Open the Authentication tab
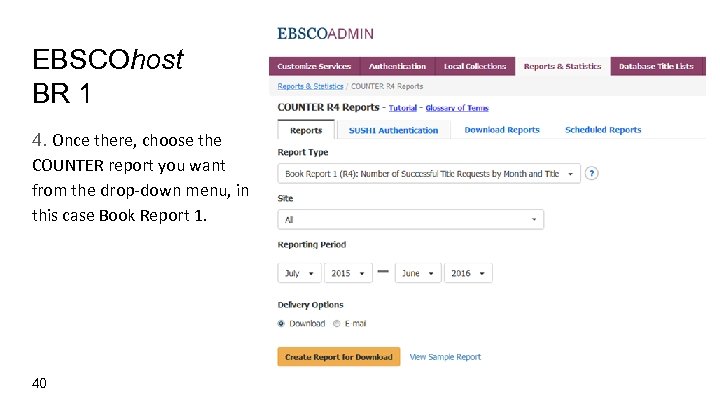 [x=397, y=66]
